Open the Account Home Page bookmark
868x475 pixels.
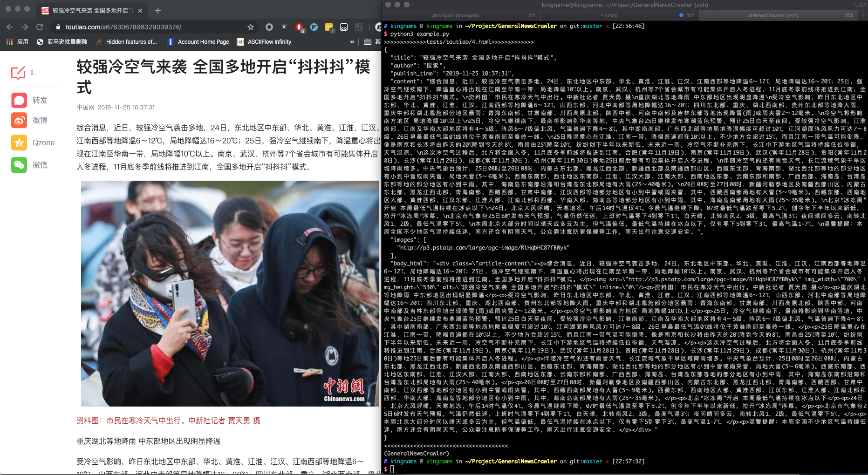[198, 42]
